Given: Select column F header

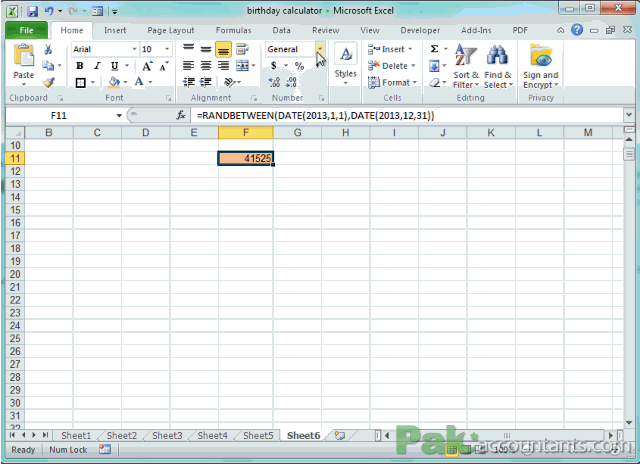Looking at the screenshot, I should (x=246, y=133).
